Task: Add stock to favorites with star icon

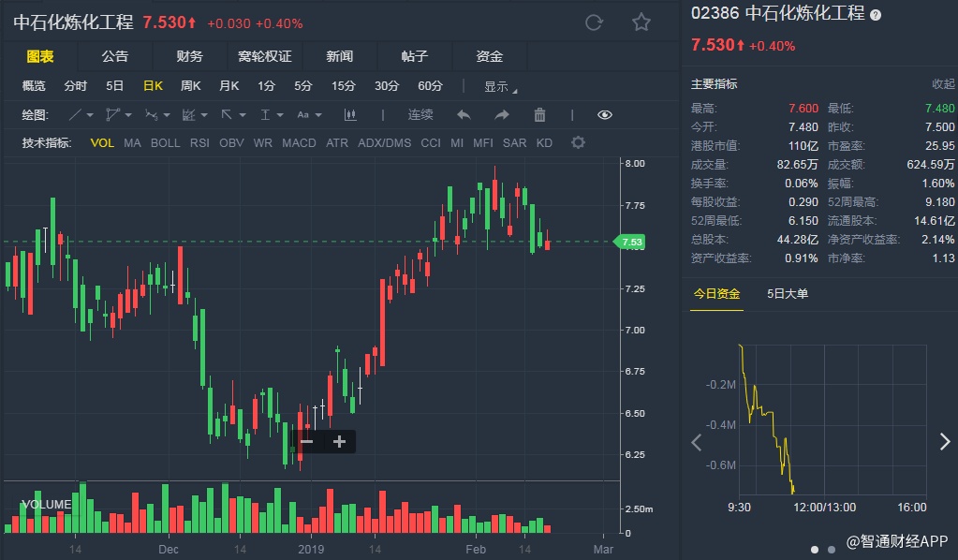Action: pyautogui.click(x=641, y=22)
